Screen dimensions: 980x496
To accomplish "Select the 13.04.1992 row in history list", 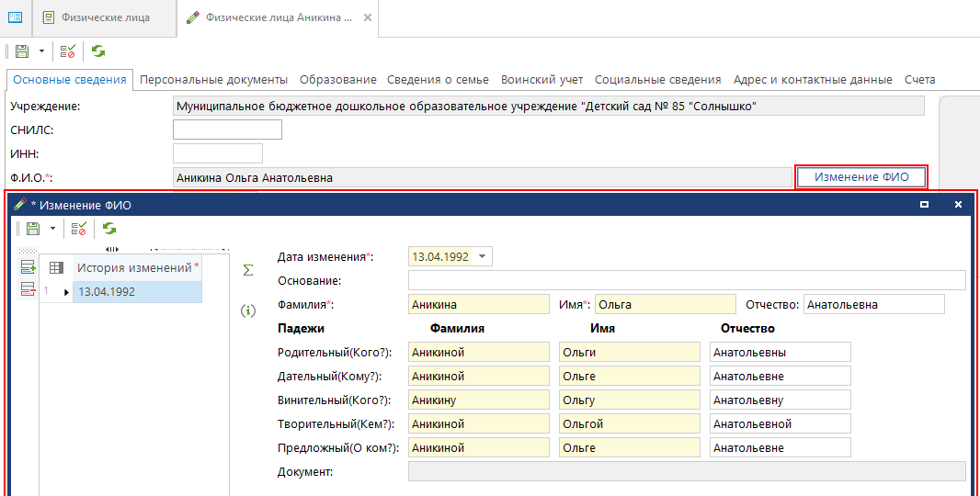I will pyautogui.click(x=135, y=292).
